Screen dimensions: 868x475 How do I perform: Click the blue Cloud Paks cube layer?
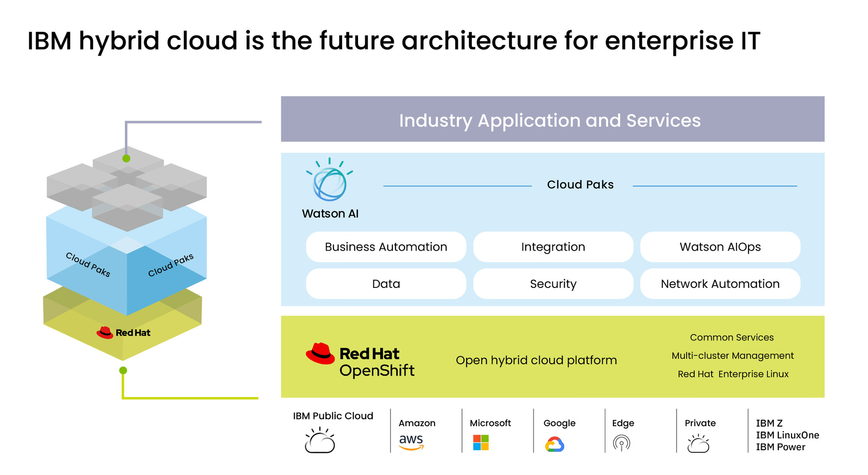click(x=127, y=267)
